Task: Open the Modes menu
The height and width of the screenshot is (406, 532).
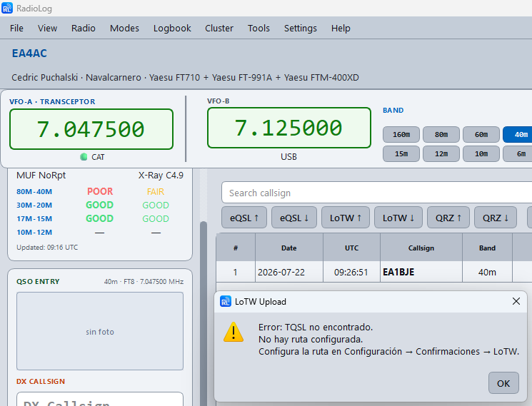Action: click(x=124, y=28)
